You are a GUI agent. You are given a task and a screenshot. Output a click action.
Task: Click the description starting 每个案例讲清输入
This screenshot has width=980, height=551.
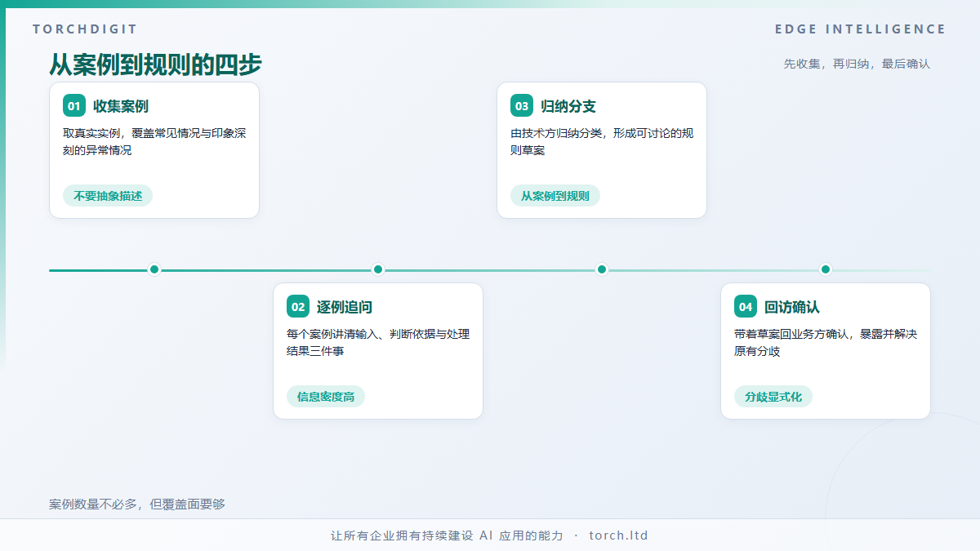tap(378, 343)
